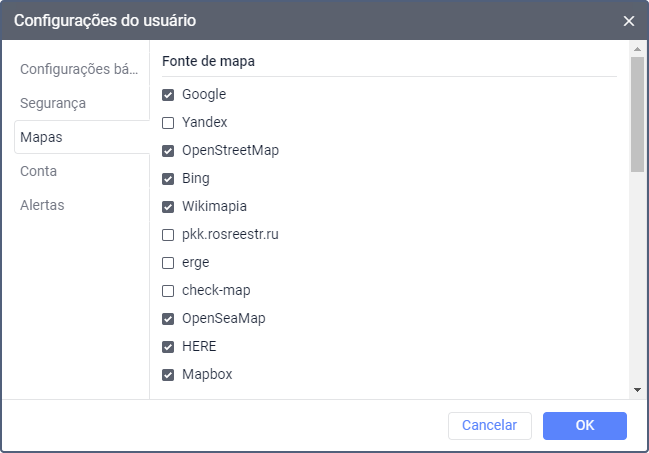Close the user settings dialog

coord(628,20)
